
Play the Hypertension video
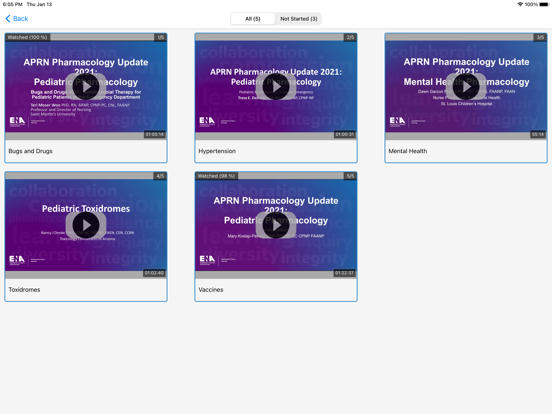tap(276, 87)
